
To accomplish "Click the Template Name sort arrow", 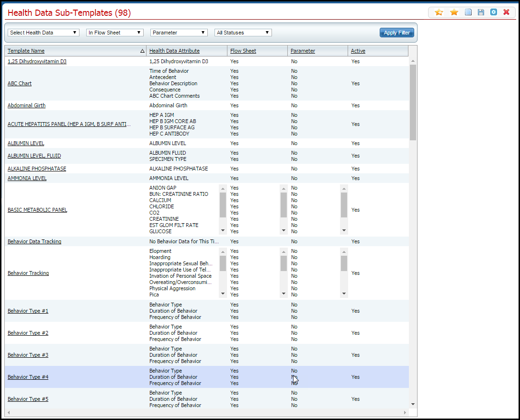I will click(142, 51).
